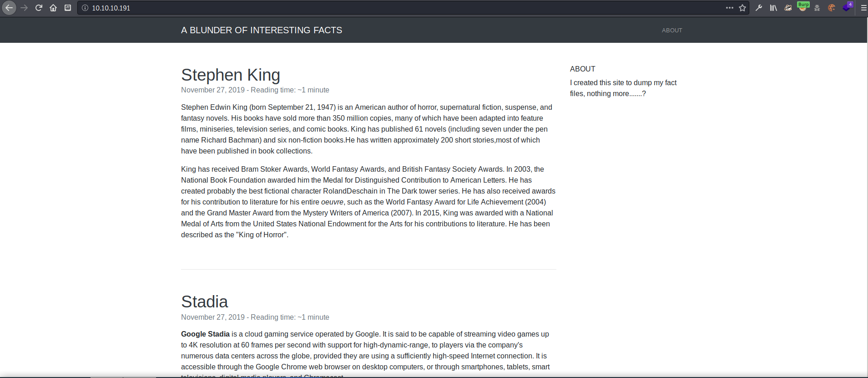Show site information for 10.10.10.191
The width and height of the screenshot is (868, 378).
[x=85, y=8]
